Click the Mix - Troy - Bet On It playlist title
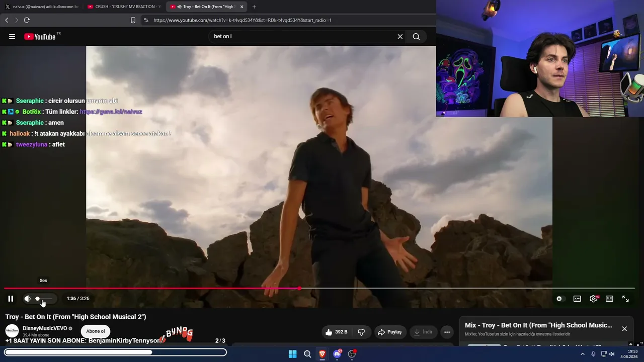Image resolution: width=644 pixels, height=362 pixels. (x=538, y=325)
